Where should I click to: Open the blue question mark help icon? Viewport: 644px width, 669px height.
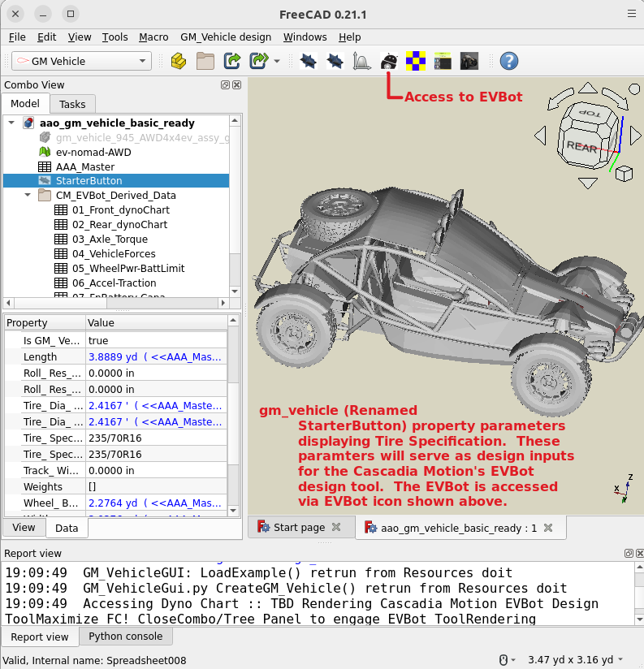[x=508, y=61]
